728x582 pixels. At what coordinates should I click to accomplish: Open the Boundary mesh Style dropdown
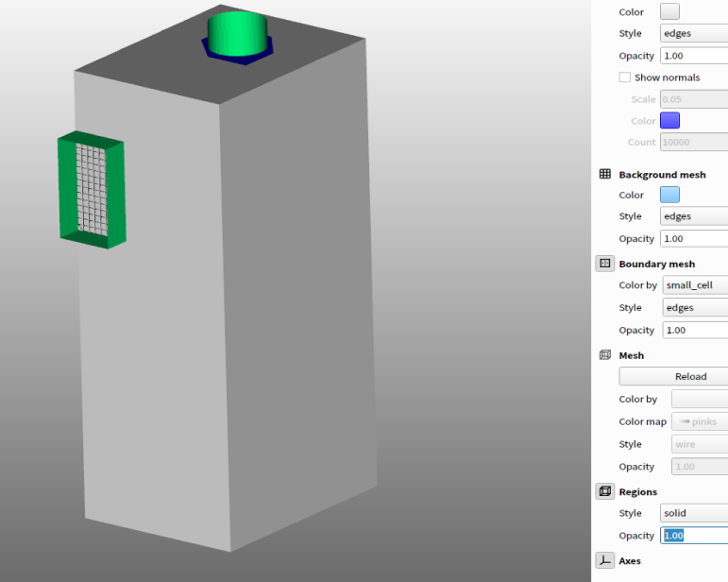[x=694, y=308]
